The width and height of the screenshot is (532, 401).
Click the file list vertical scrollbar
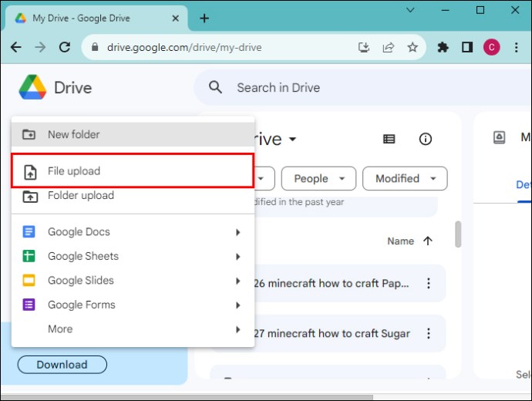458,234
